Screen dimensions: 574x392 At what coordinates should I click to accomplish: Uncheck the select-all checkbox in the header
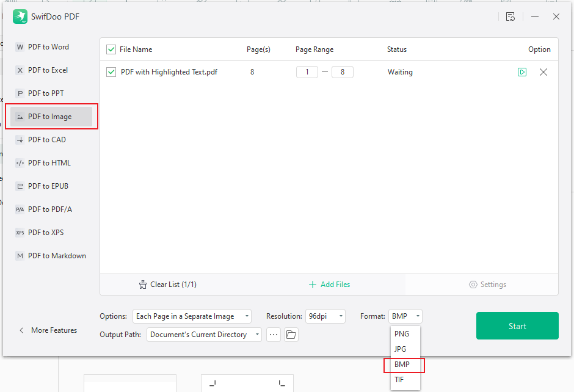(x=111, y=49)
